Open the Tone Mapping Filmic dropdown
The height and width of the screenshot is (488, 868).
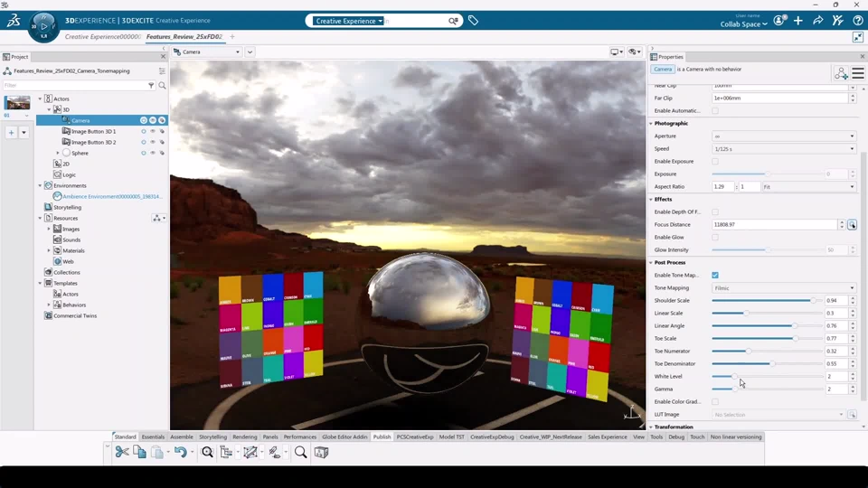point(783,288)
